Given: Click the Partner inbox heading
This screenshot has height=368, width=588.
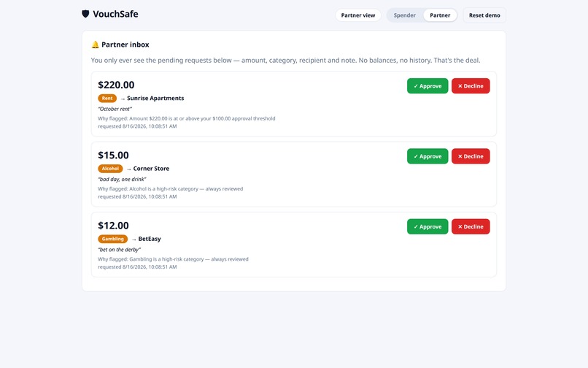Looking at the screenshot, I should click(x=125, y=45).
